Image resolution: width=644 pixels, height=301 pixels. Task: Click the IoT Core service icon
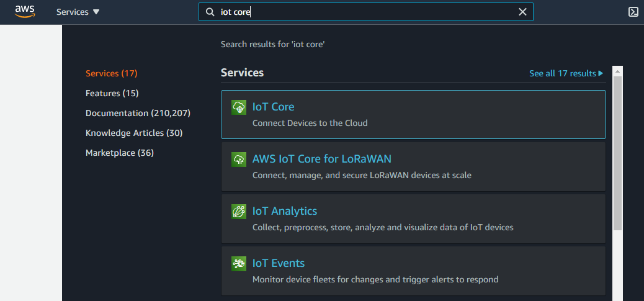tap(239, 107)
